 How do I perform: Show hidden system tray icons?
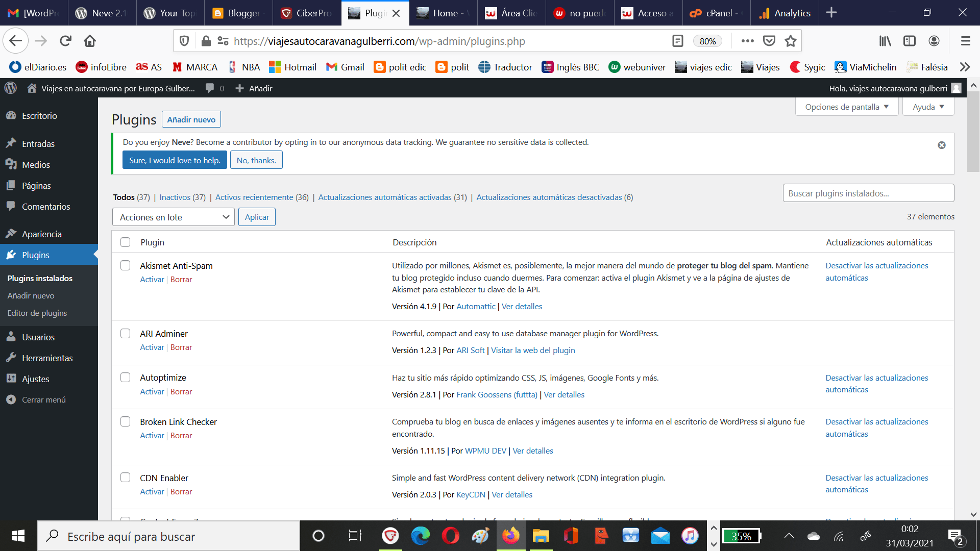(x=789, y=536)
